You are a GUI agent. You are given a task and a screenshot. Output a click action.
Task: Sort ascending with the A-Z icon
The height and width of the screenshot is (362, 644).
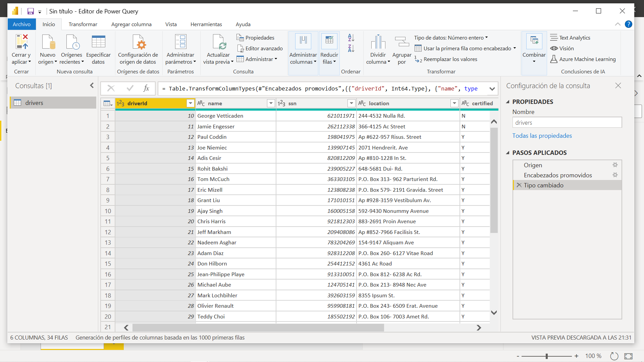point(351,38)
